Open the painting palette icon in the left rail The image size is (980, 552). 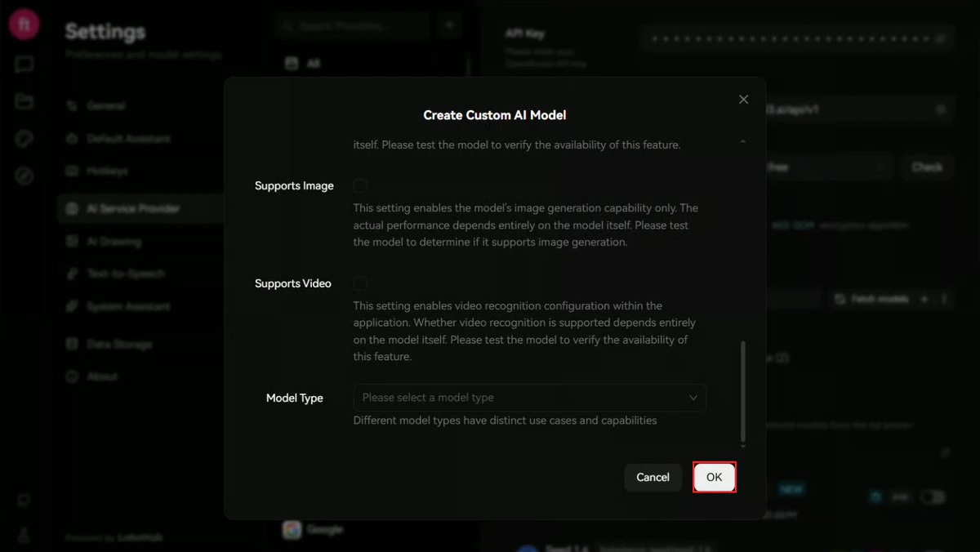(24, 139)
